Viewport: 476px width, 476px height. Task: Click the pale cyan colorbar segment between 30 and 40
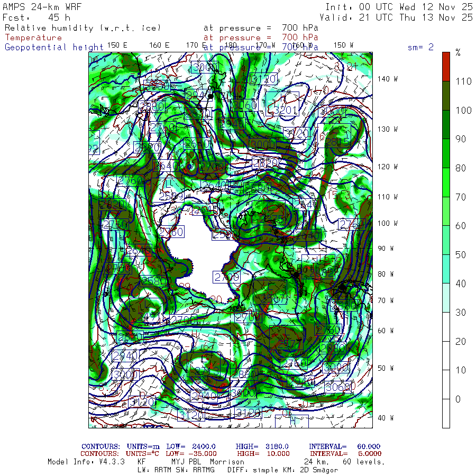point(446,297)
